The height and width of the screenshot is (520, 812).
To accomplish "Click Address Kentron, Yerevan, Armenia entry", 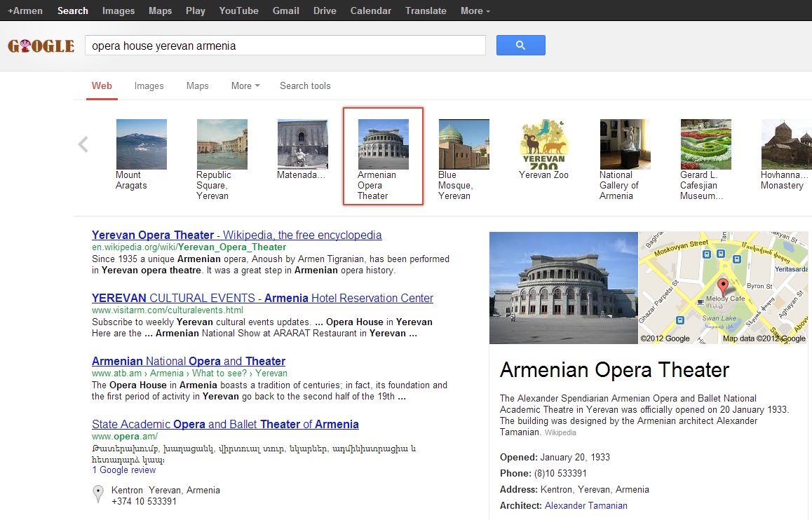I will point(574,489).
